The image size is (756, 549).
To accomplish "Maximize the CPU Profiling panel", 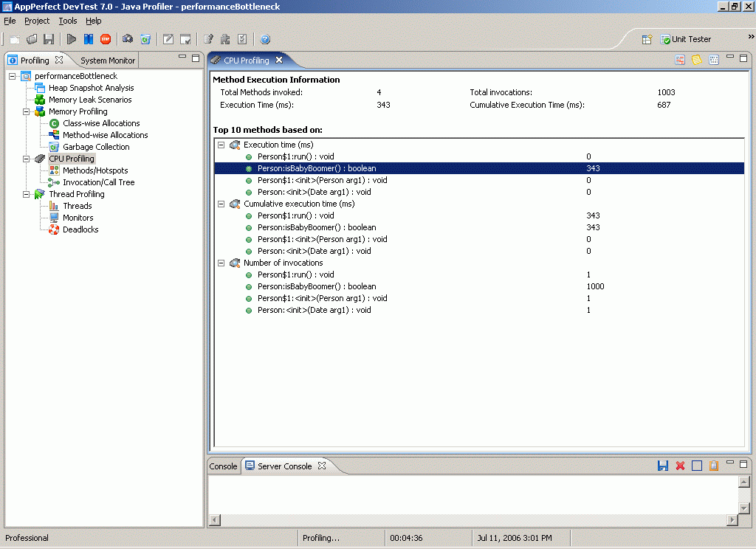I will coord(743,58).
